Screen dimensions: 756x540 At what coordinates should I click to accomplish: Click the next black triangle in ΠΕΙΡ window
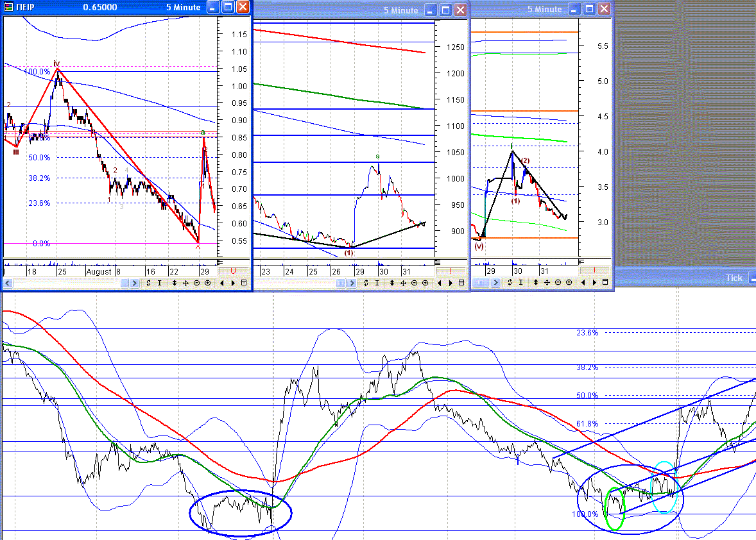click(233, 283)
